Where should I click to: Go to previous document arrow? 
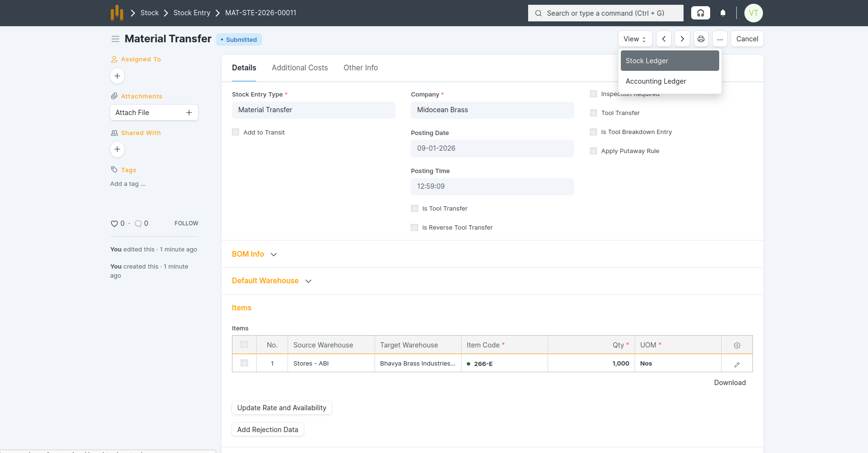pos(664,39)
